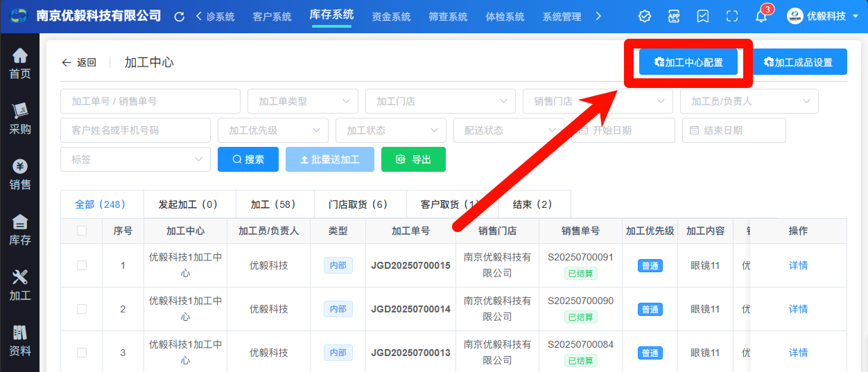Tick the checkbox for row 3
868x372 pixels.
tap(82, 353)
